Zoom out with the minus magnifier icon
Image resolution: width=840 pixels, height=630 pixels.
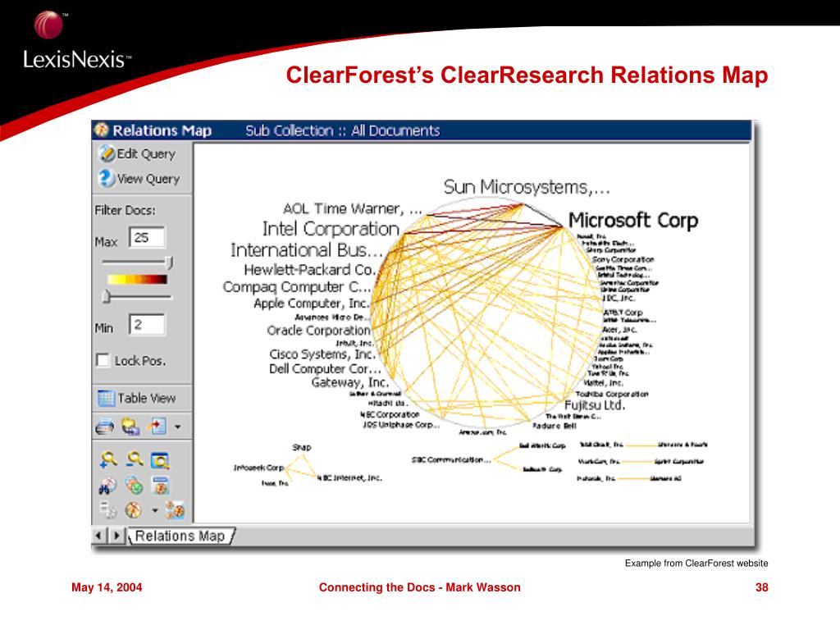[135, 459]
